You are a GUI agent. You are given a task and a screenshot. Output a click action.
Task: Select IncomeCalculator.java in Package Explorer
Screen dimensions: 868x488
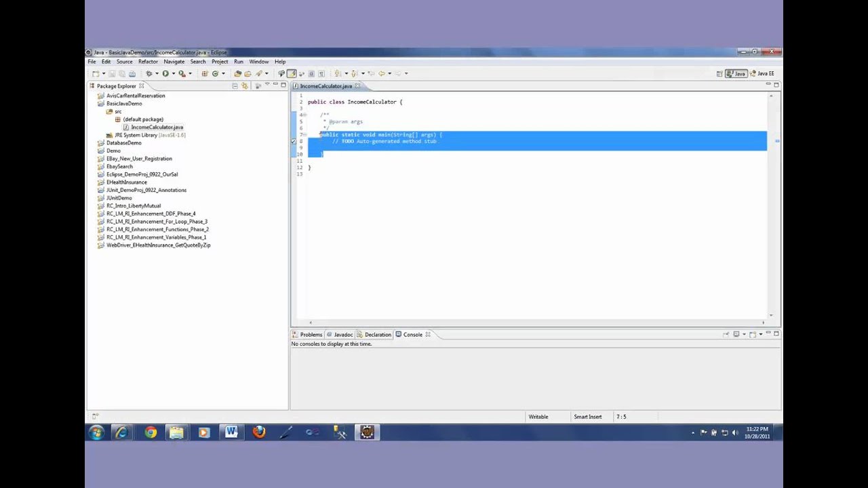click(x=157, y=127)
